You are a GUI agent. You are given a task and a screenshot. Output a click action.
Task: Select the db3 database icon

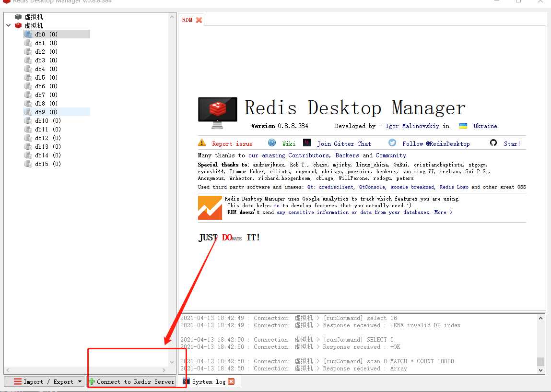(28, 60)
